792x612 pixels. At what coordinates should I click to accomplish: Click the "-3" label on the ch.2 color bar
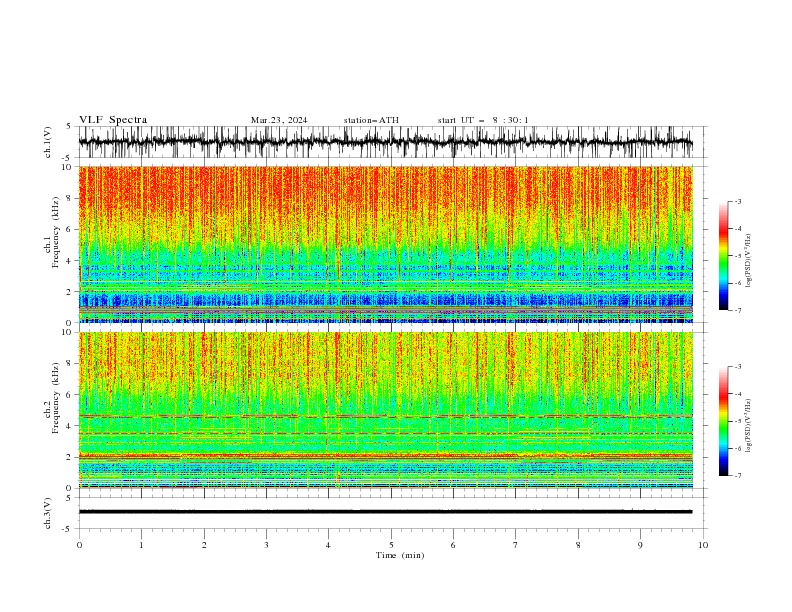[737, 367]
